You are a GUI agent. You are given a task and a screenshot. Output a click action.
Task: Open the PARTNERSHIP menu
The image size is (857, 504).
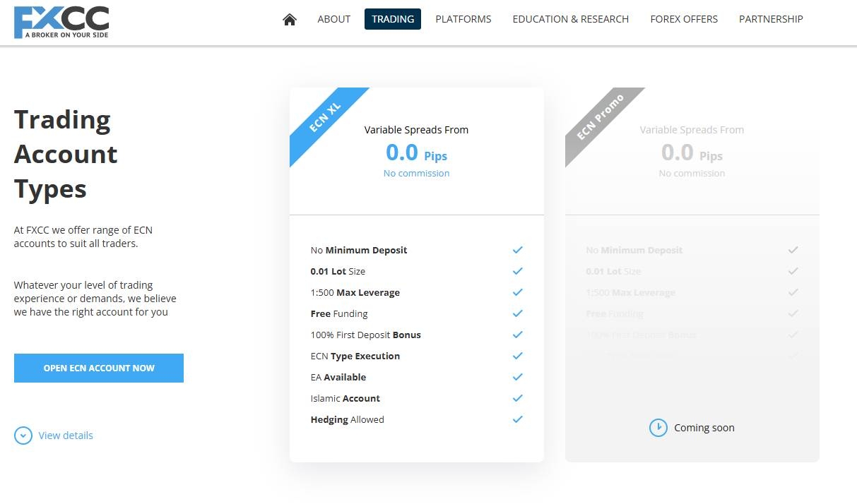click(771, 19)
